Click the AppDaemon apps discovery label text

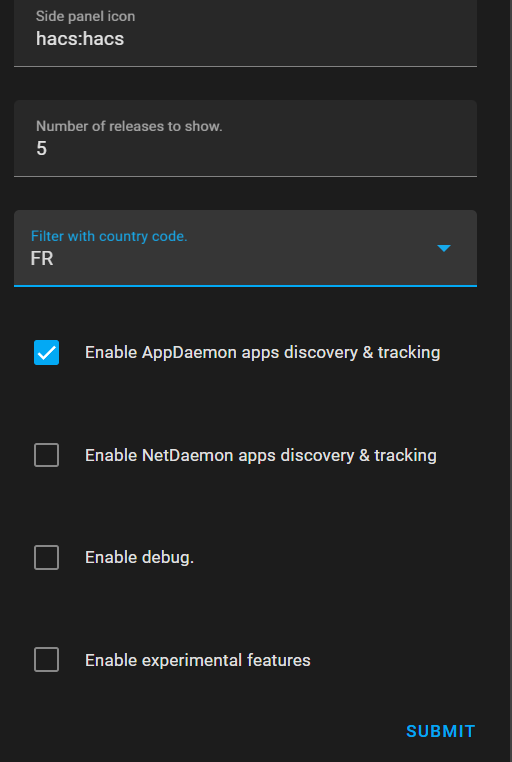click(263, 352)
